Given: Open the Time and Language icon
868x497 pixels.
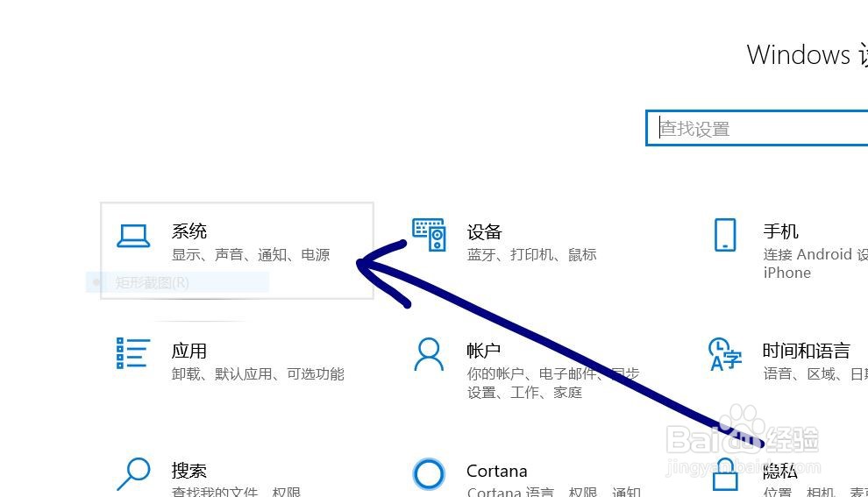Looking at the screenshot, I should pyautogui.click(x=725, y=354).
